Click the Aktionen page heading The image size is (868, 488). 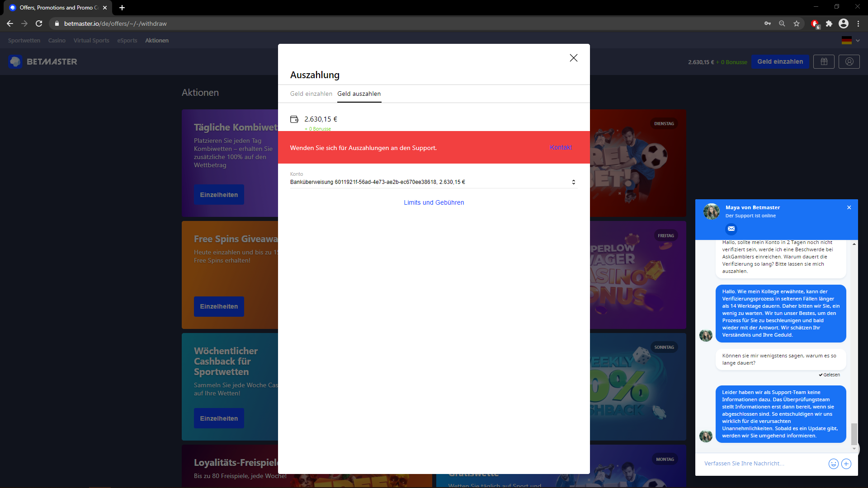[x=200, y=93]
